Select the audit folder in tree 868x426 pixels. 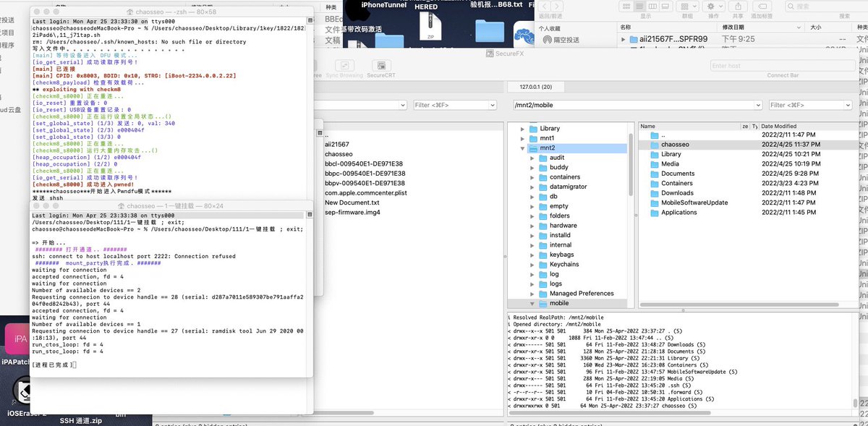tap(557, 158)
